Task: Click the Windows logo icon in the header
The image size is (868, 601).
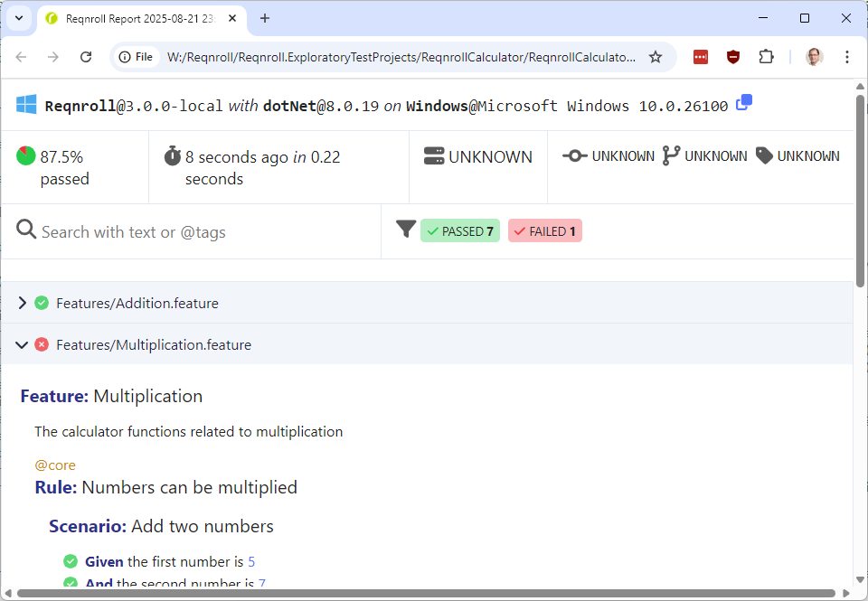Action: point(26,104)
